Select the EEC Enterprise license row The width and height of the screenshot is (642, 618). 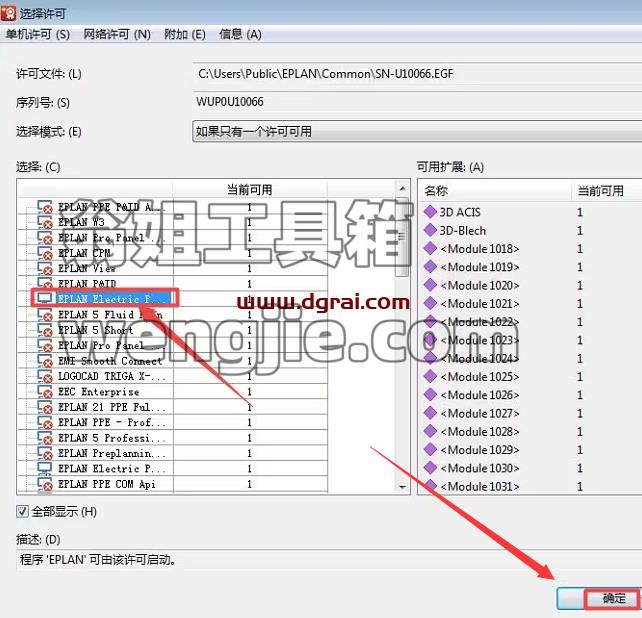[x=172, y=392]
